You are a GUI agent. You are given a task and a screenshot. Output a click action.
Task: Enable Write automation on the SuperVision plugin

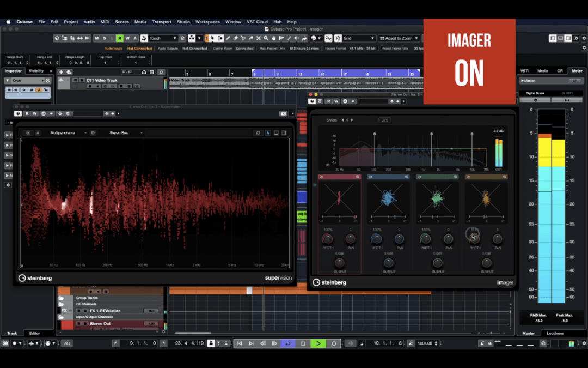coord(35,113)
